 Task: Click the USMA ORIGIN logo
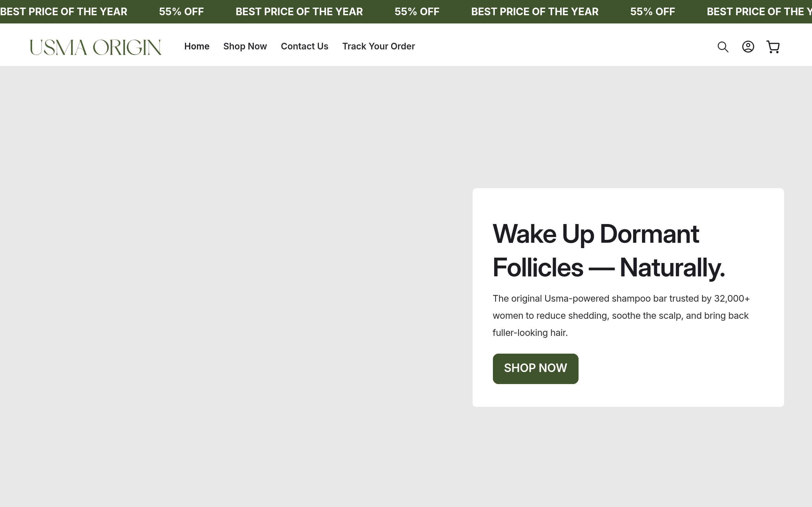(x=95, y=47)
